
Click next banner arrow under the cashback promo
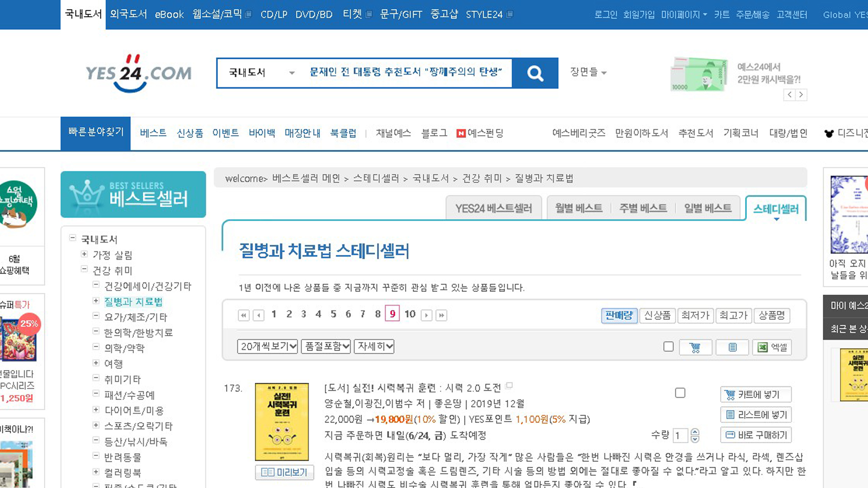(801, 94)
